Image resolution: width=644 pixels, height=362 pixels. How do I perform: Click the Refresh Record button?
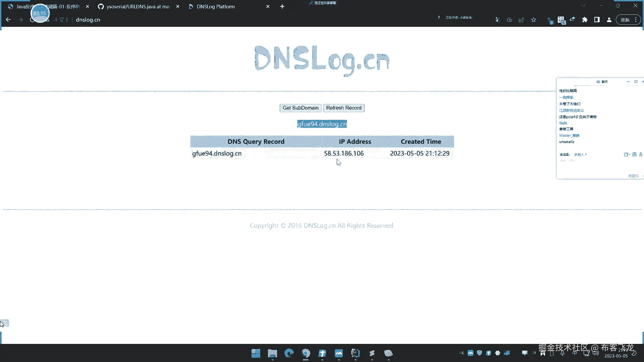[343, 108]
